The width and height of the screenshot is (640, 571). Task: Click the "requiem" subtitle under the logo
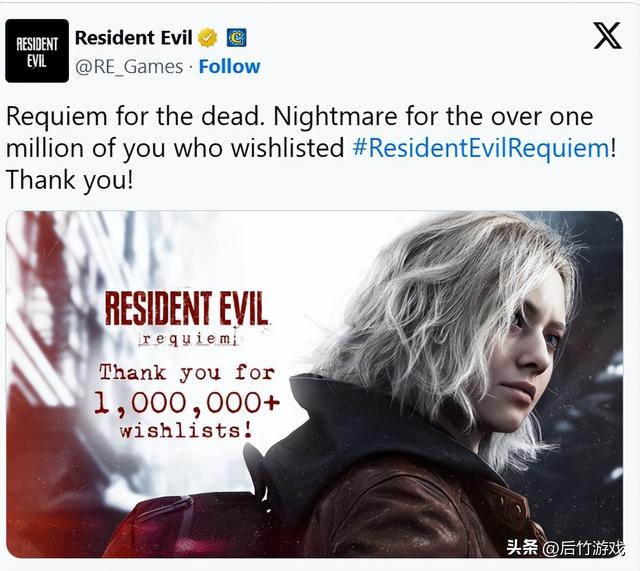tap(187, 339)
